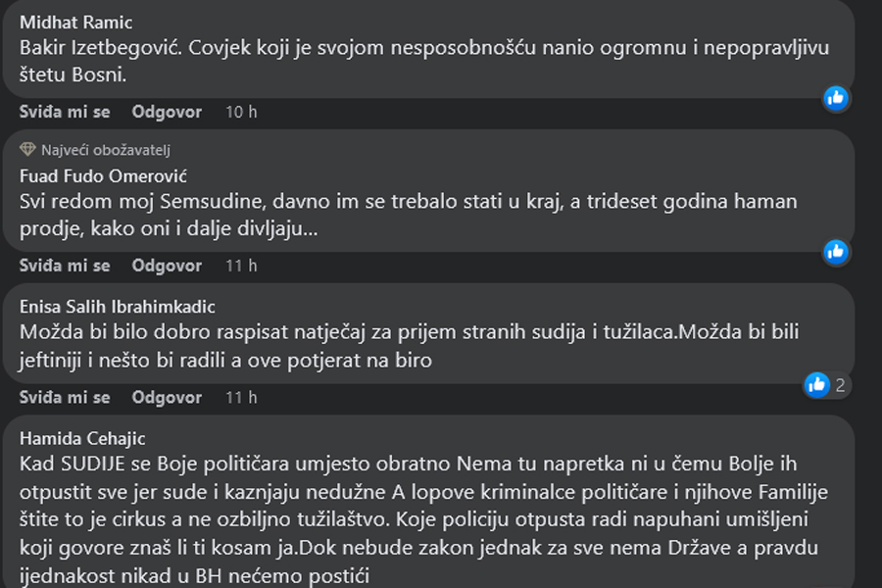Click the 'Najveći obožavatelj' badge label

(106, 150)
